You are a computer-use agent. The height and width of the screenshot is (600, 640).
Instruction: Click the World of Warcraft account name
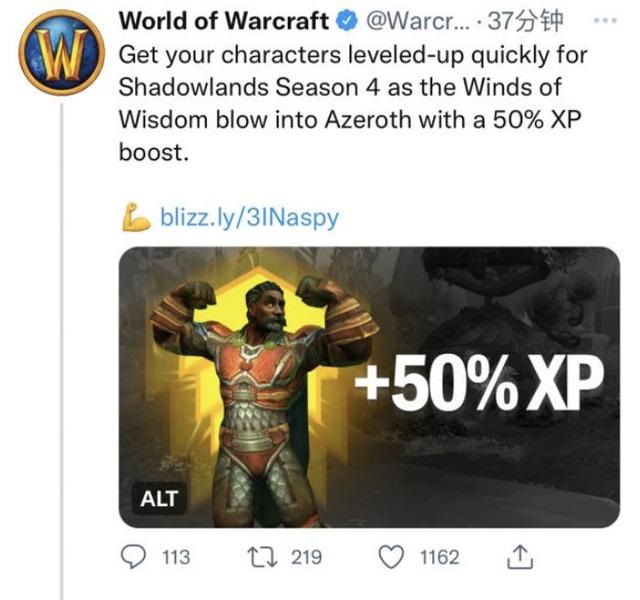pyautogui.click(x=224, y=21)
